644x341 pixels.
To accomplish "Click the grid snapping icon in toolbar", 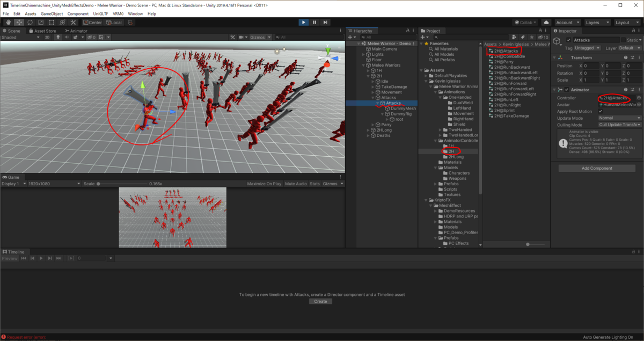I will pos(131,23).
